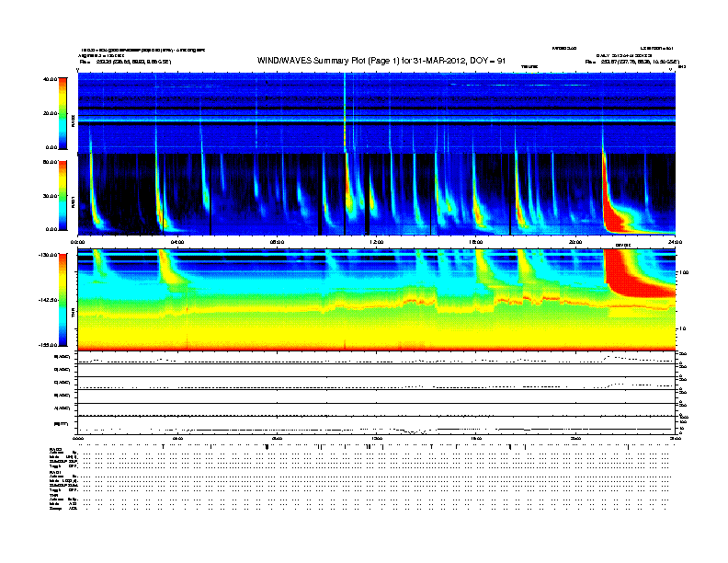Click the RAD2 spectrogram panel
Viewport: 728px width, 563px height.
click(377, 112)
